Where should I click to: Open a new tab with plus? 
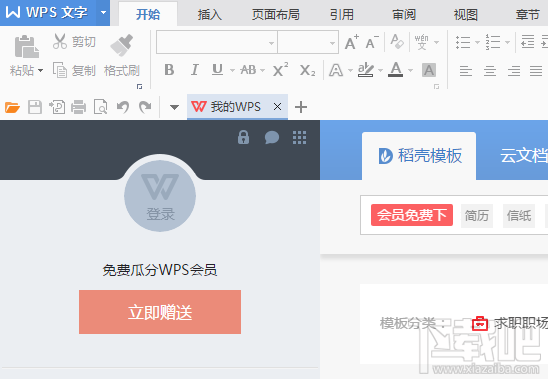(301, 107)
